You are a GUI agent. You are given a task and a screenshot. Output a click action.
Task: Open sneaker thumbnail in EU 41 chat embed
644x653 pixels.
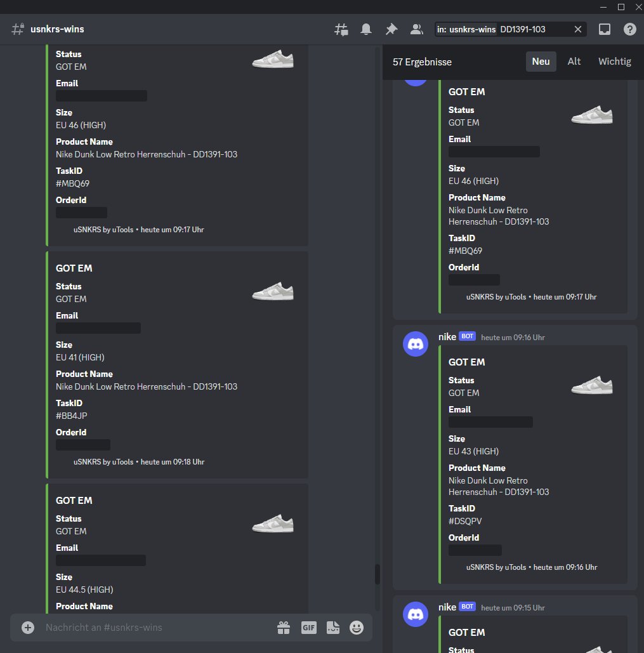[x=273, y=291]
